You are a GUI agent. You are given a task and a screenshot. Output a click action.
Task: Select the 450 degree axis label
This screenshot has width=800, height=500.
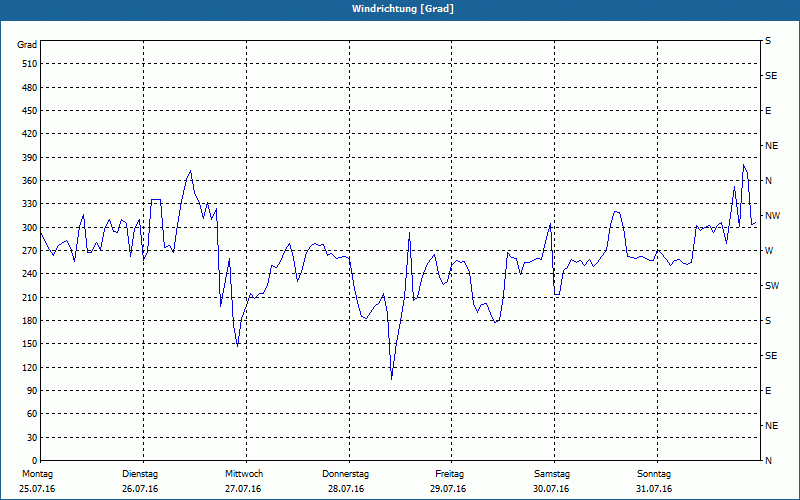click(x=30, y=111)
